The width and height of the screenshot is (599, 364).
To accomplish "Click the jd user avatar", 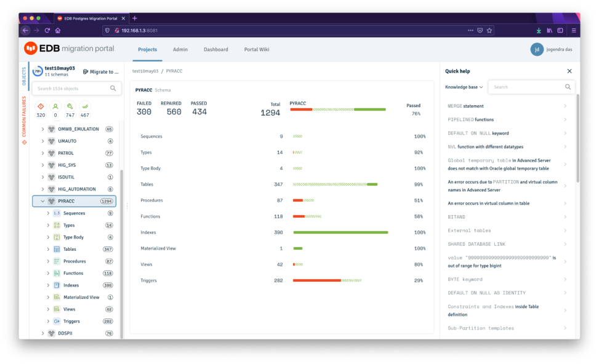I will pos(537,49).
